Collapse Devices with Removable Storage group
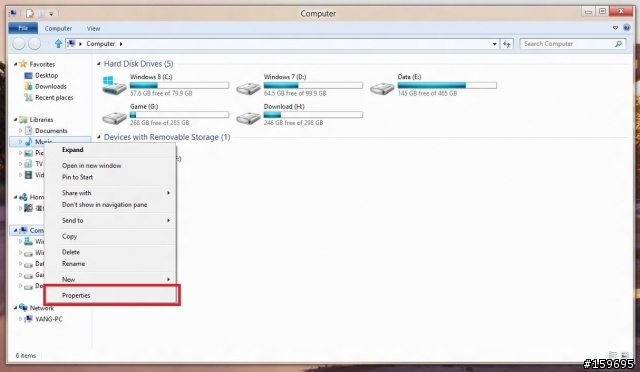This screenshot has height=372, width=640. point(99,137)
